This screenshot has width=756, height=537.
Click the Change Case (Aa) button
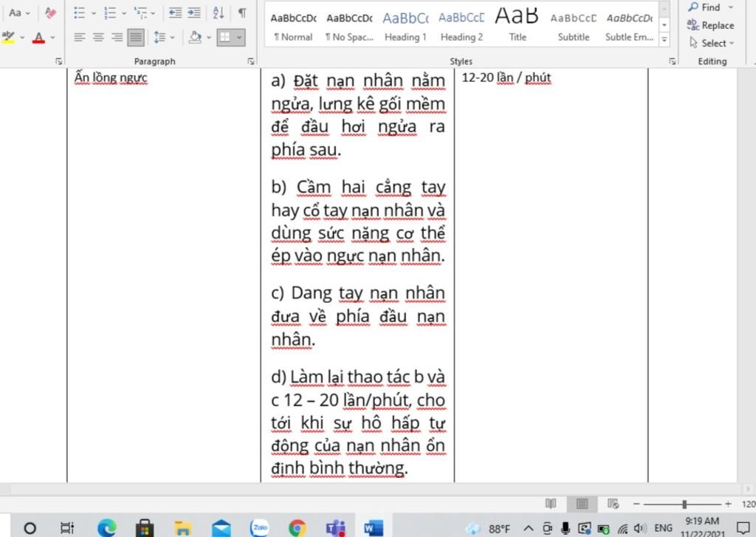tap(18, 13)
